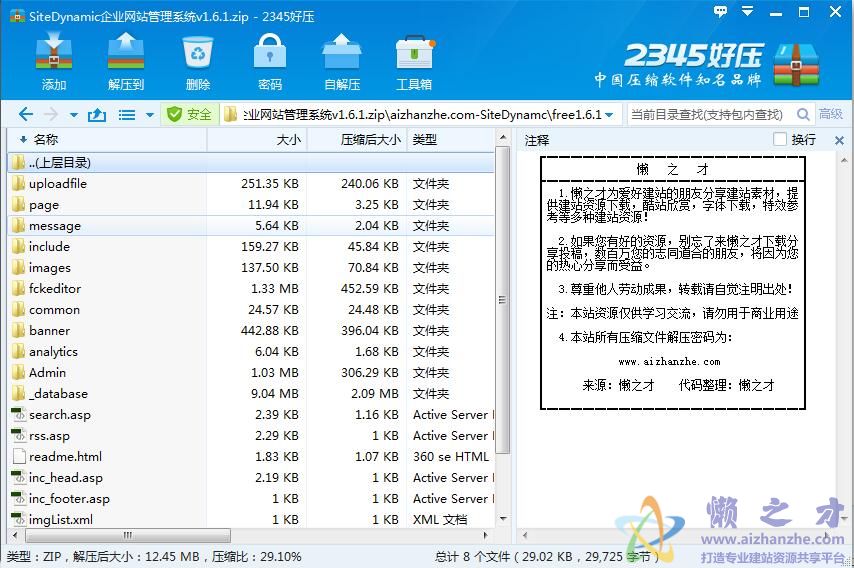Click the XML 文档 type cell

coord(440,519)
